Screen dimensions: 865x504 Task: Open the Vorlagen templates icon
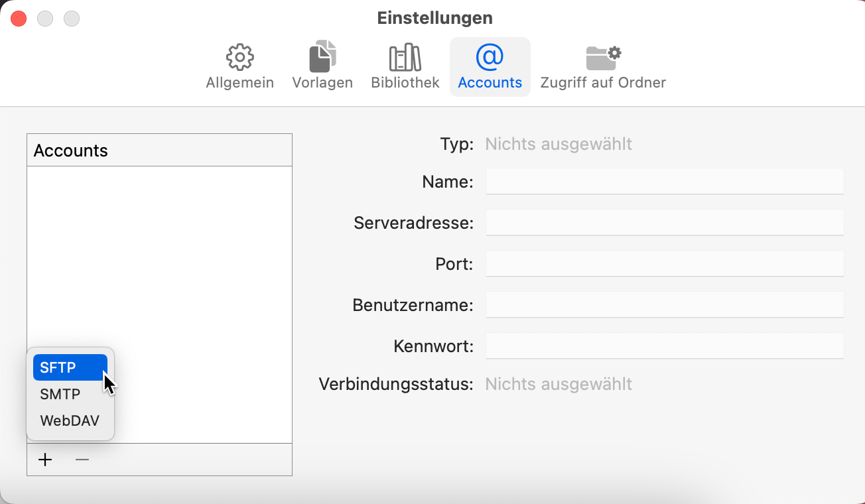click(322, 63)
